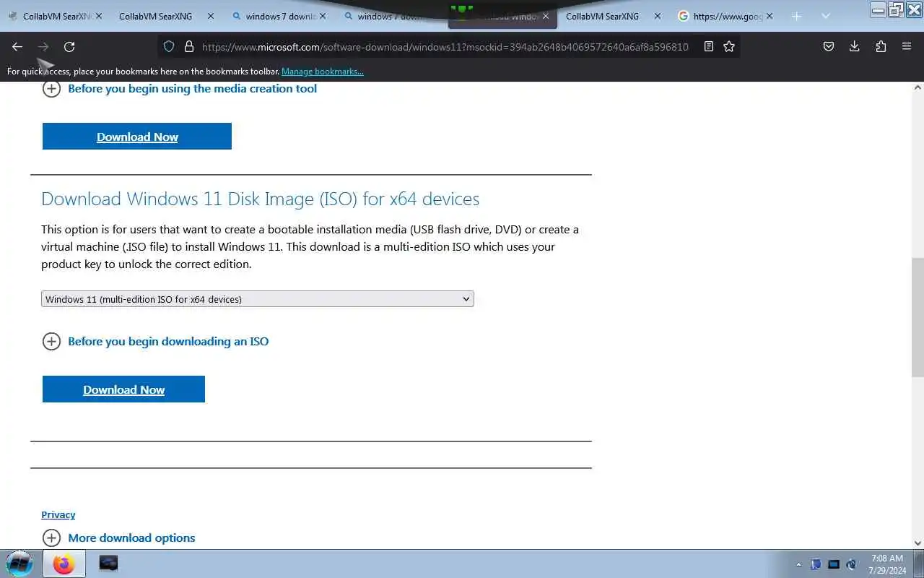Viewport: 924px width, 578px height.
Task: Expand 'Before you begin using the media creation tool'
Action: point(180,89)
